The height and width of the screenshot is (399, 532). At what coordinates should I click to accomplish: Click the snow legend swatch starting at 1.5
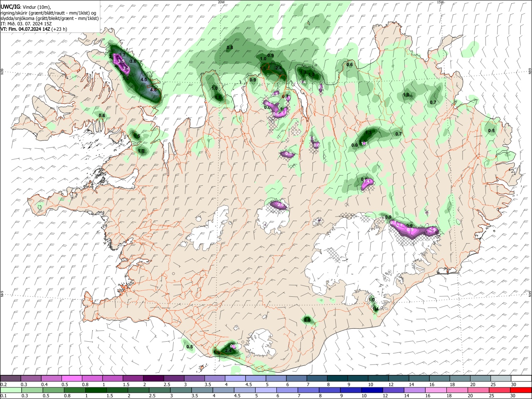(x=133, y=378)
